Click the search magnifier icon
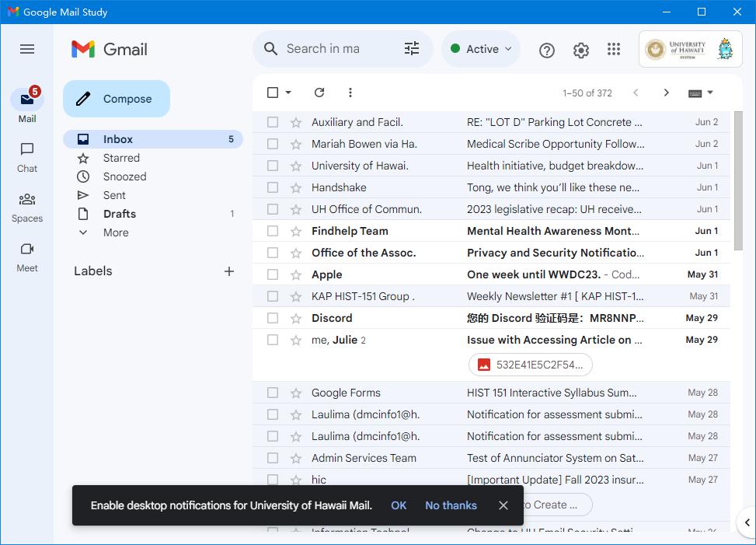 [x=270, y=49]
